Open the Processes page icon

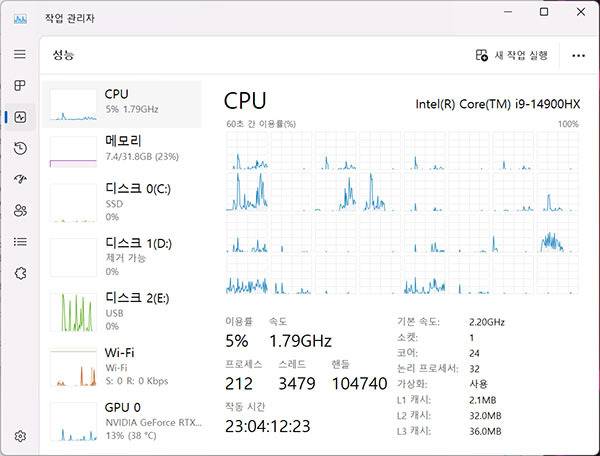(x=20, y=86)
